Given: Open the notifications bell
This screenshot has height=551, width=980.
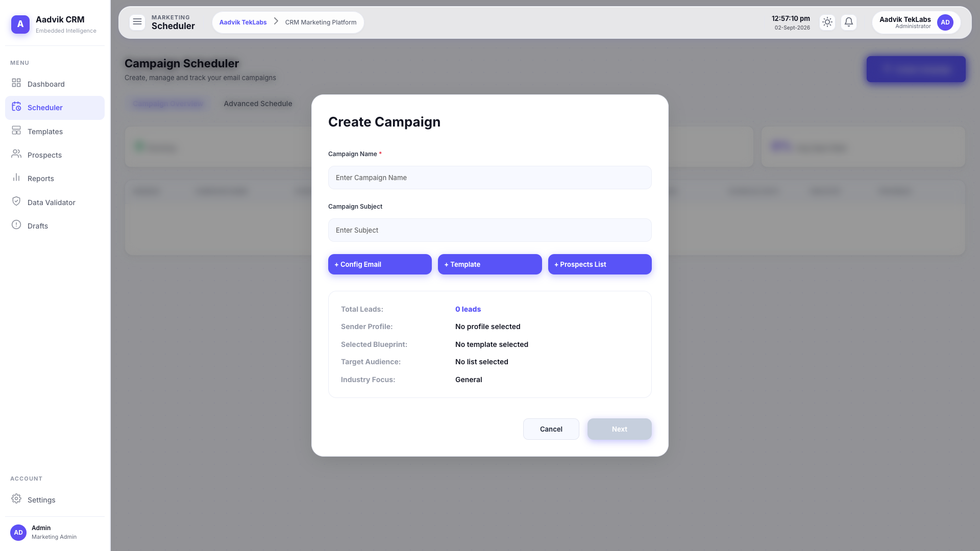Looking at the screenshot, I should [x=849, y=22].
